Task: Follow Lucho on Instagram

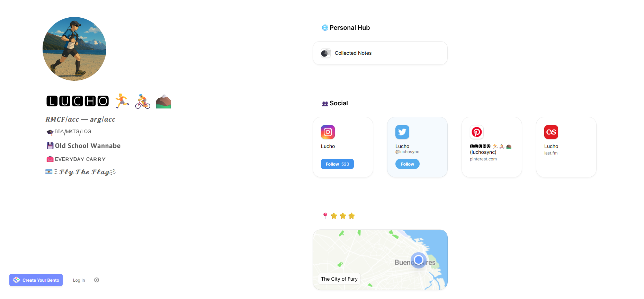Action: coord(337,164)
